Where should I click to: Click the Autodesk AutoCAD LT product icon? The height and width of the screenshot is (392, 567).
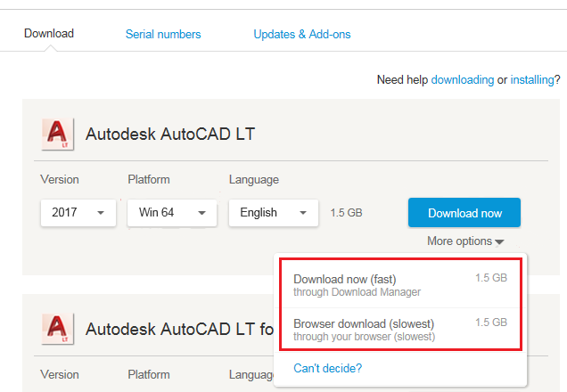point(58,134)
